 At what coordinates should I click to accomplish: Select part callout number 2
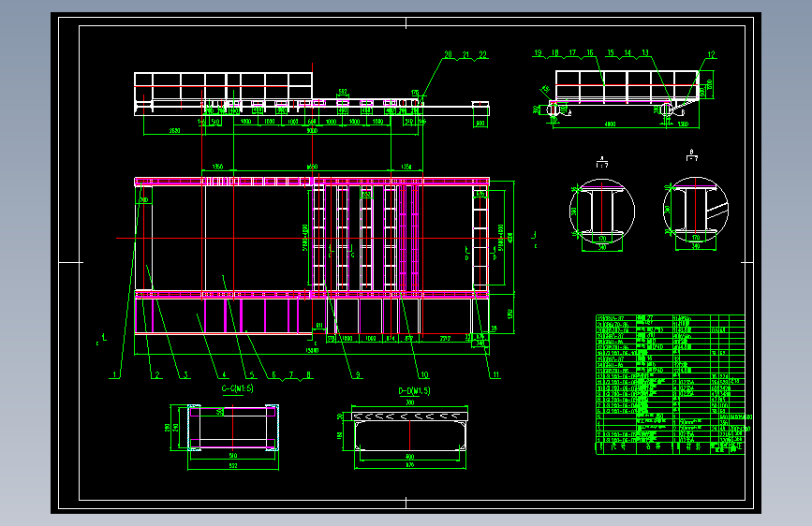(x=157, y=374)
